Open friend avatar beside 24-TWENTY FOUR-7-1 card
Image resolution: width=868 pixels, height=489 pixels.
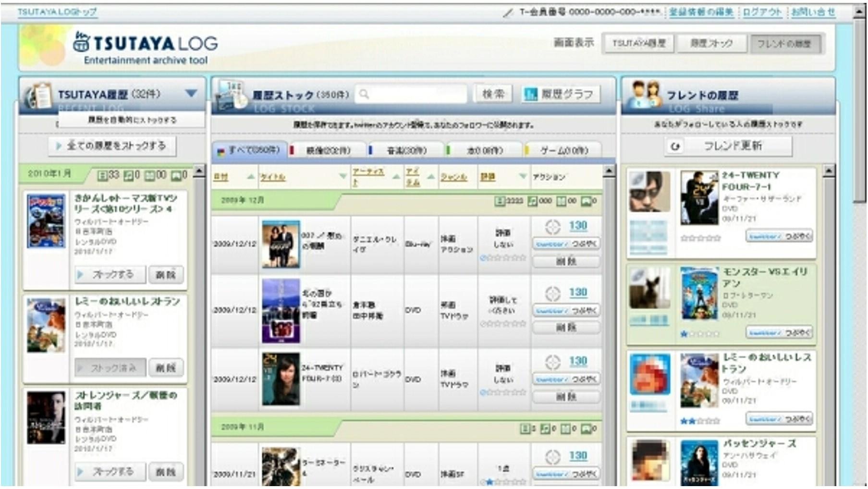coord(649,192)
